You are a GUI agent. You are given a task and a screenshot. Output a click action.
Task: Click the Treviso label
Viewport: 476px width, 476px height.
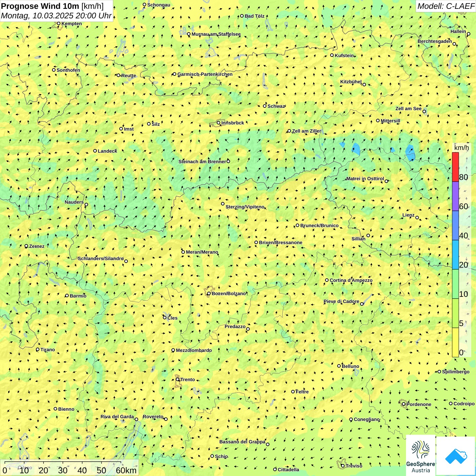[x=354, y=466]
